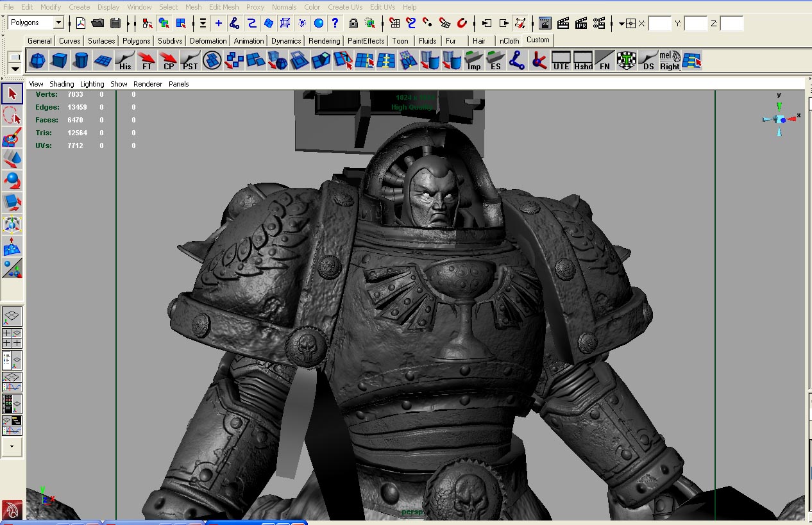Click the UTE shelf button
Viewport: 812px width, 525px height.
(x=561, y=61)
